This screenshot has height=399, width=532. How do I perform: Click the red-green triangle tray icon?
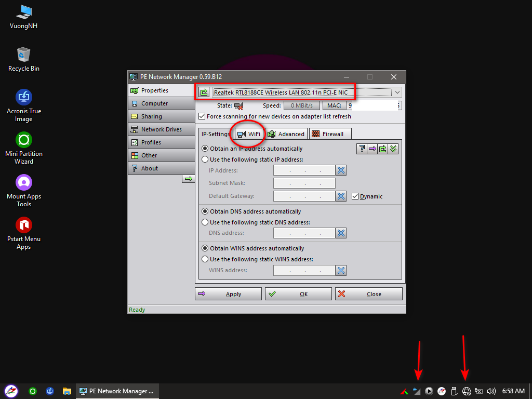tap(404, 392)
